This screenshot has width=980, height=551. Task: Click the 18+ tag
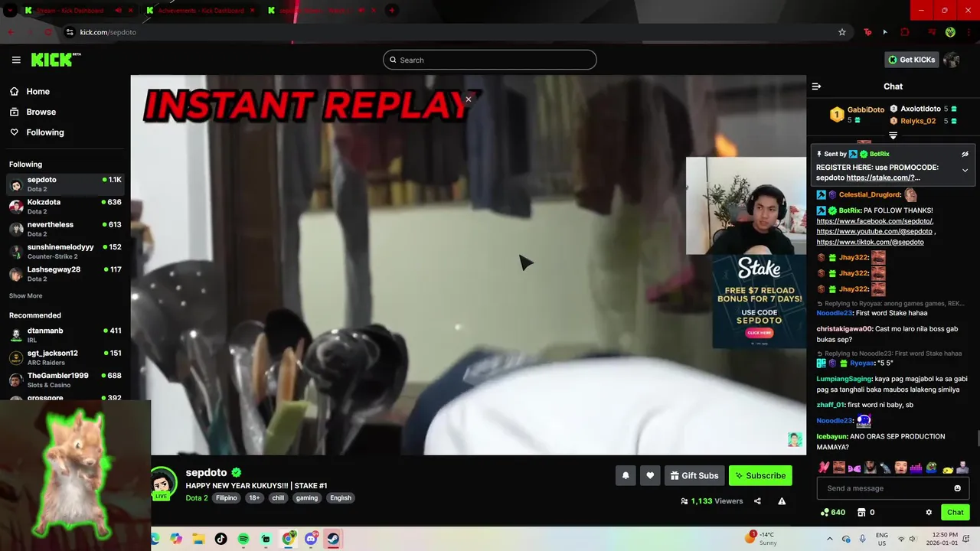[254, 497]
